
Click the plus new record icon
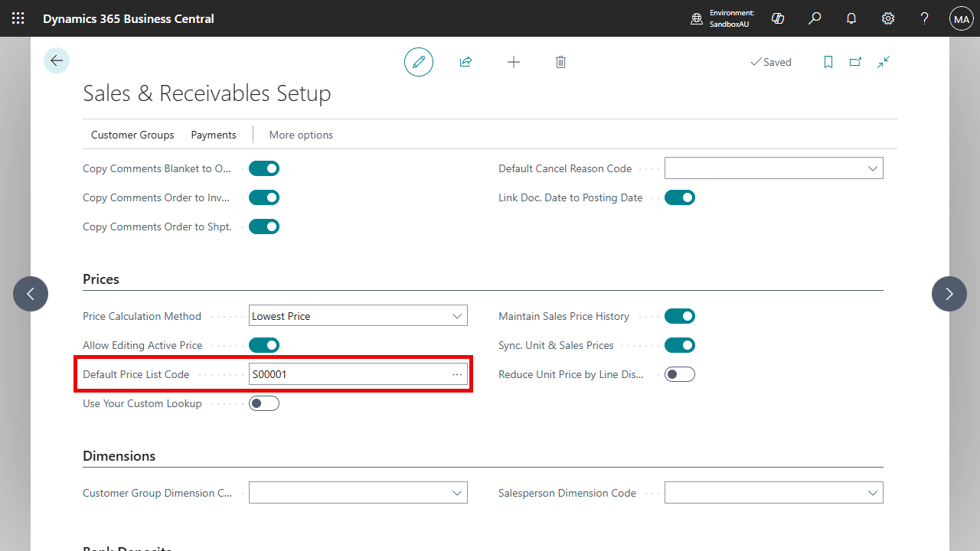(514, 62)
